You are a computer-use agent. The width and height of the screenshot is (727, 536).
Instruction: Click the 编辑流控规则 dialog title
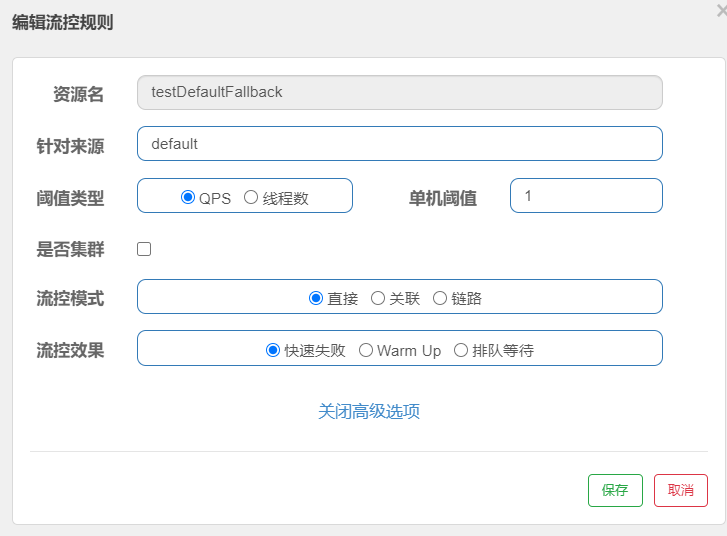click(x=63, y=22)
